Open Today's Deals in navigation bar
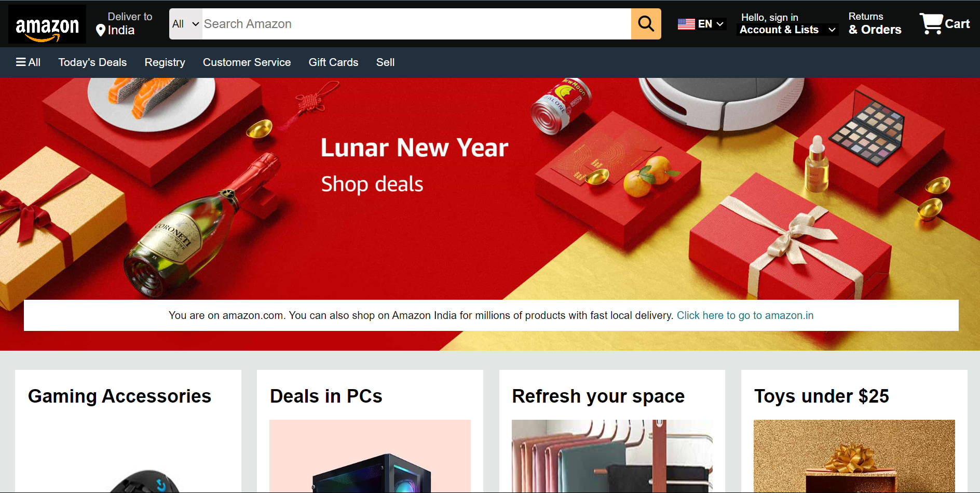 [92, 62]
